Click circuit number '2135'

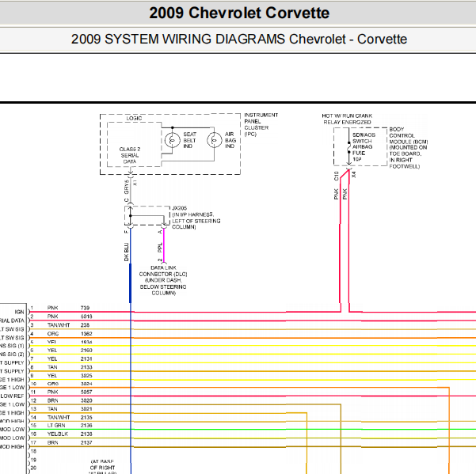click(86, 417)
